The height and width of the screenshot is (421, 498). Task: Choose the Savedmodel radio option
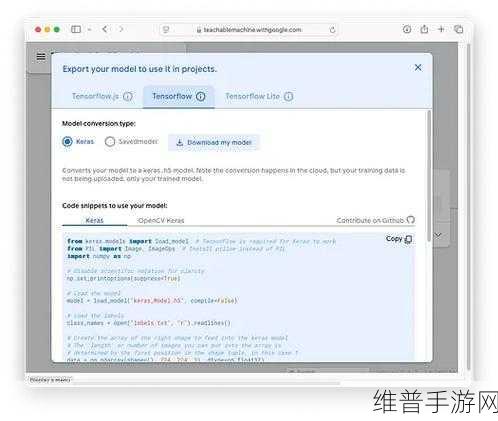110,142
